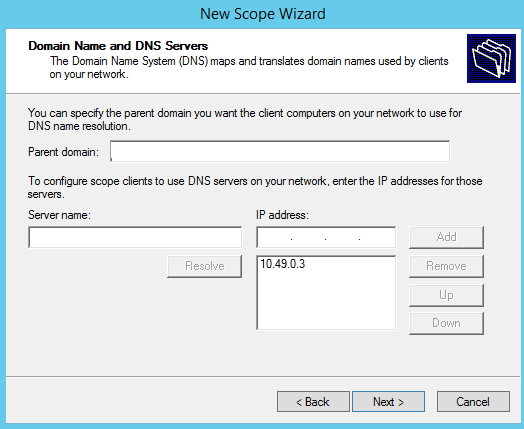
Task: Click into the Server name field
Action: pyautogui.click(x=135, y=238)
